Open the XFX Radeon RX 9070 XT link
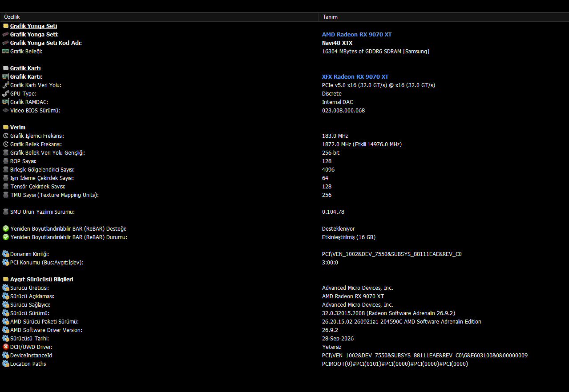The image size is (569, 392). click(355, 77)
